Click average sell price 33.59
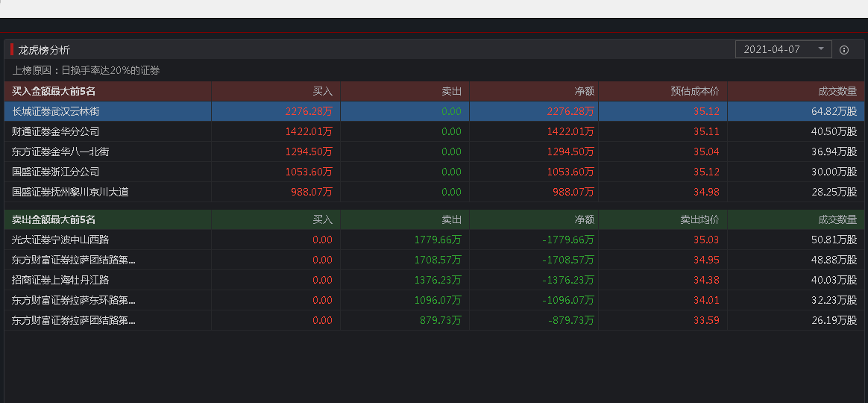 (x=706, y=320)
